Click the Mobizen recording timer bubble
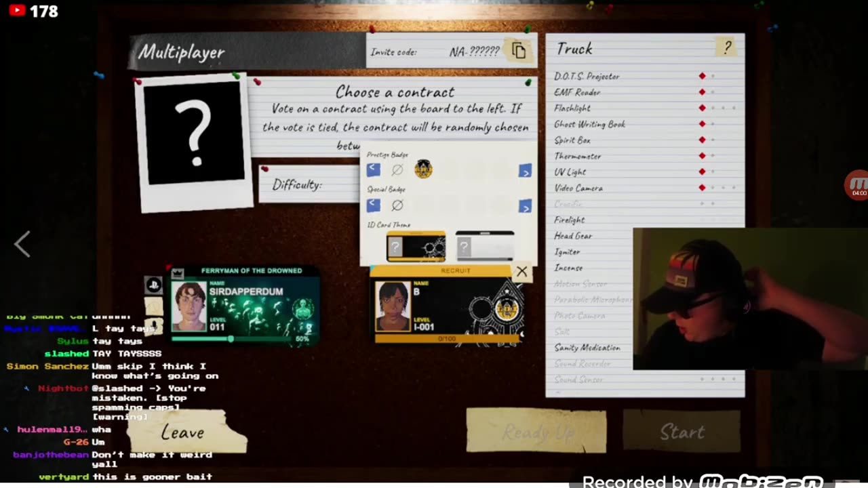Screen dimensions: 868x488 [x=857, y=185]
